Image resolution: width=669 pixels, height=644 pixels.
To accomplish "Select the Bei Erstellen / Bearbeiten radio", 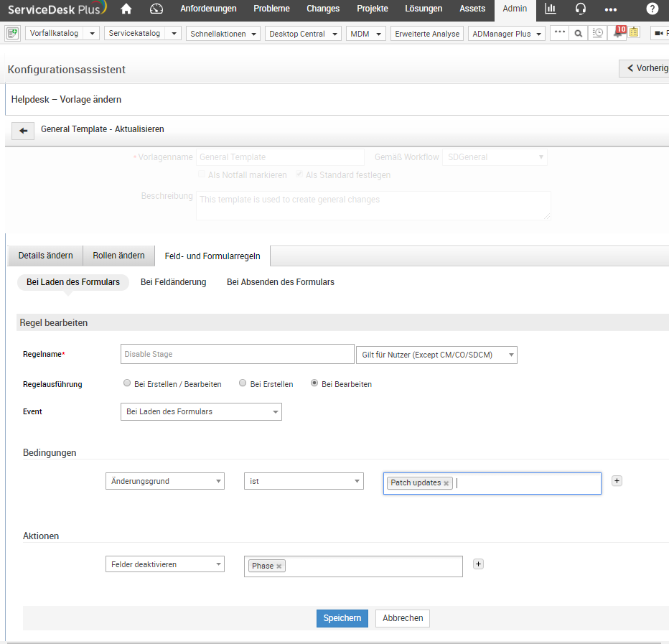I will pos(127,383).
